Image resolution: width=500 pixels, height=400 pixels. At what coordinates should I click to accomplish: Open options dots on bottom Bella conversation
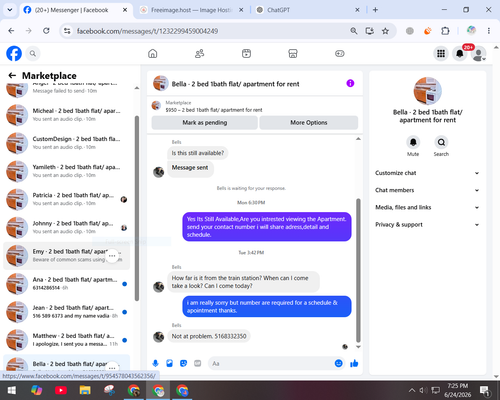point(112,368)
